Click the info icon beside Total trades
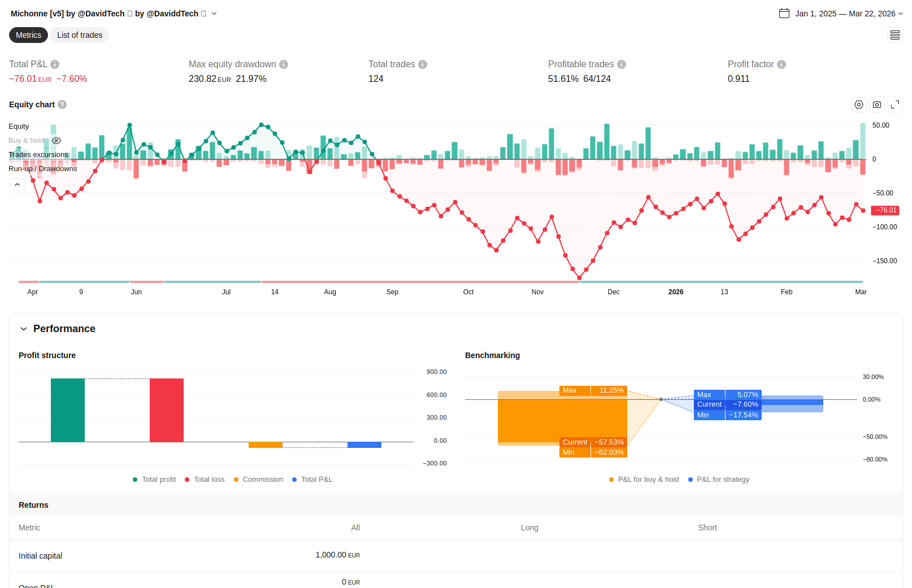 pyautogui.click(x=423, y=64)
